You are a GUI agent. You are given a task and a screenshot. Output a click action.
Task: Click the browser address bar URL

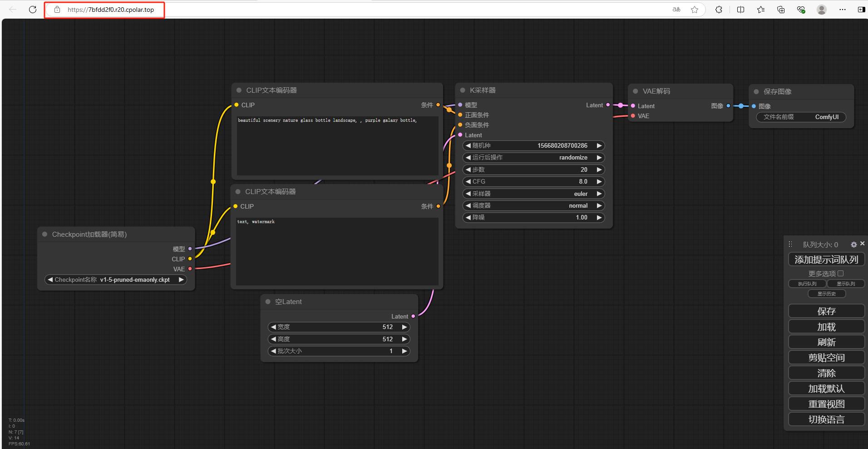(x=111, y=10)
